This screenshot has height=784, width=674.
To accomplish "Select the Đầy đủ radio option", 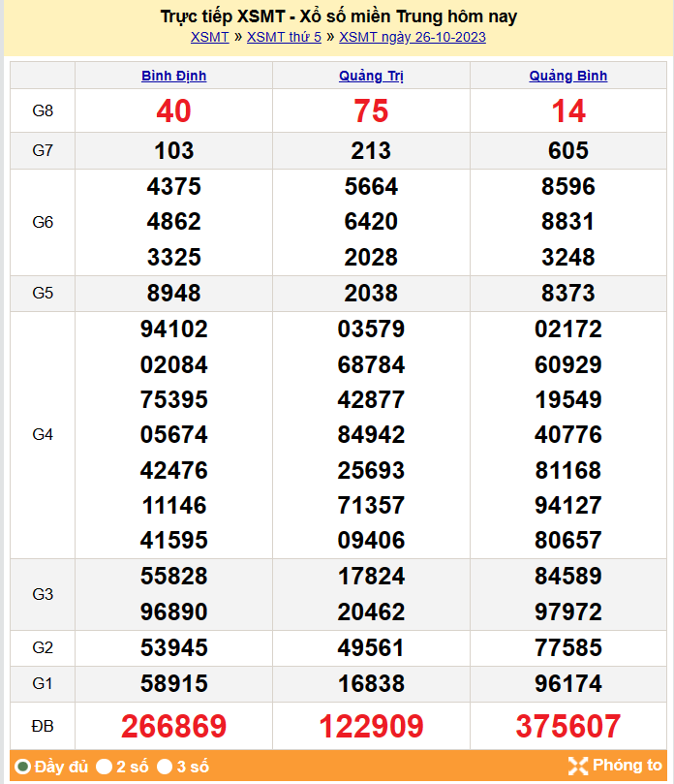I will point(23,767).
